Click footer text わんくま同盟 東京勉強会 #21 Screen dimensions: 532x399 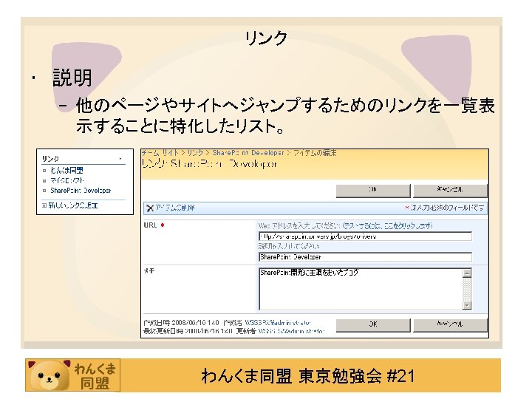point(307,376)
